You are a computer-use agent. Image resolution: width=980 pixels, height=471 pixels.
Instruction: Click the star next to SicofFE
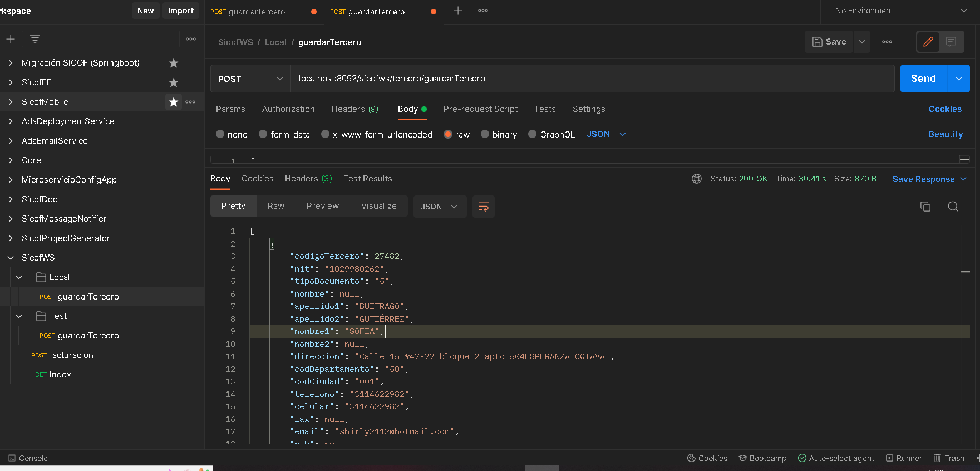click(174, 82)
